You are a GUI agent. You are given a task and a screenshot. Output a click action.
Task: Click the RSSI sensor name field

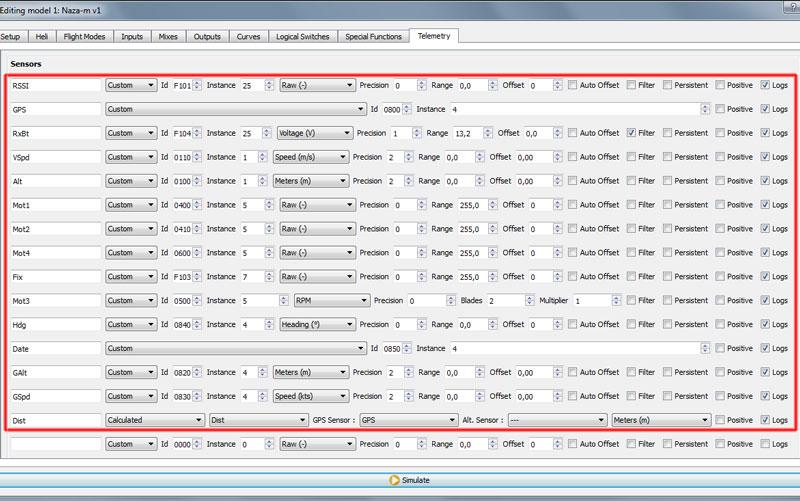pos(55,85)
